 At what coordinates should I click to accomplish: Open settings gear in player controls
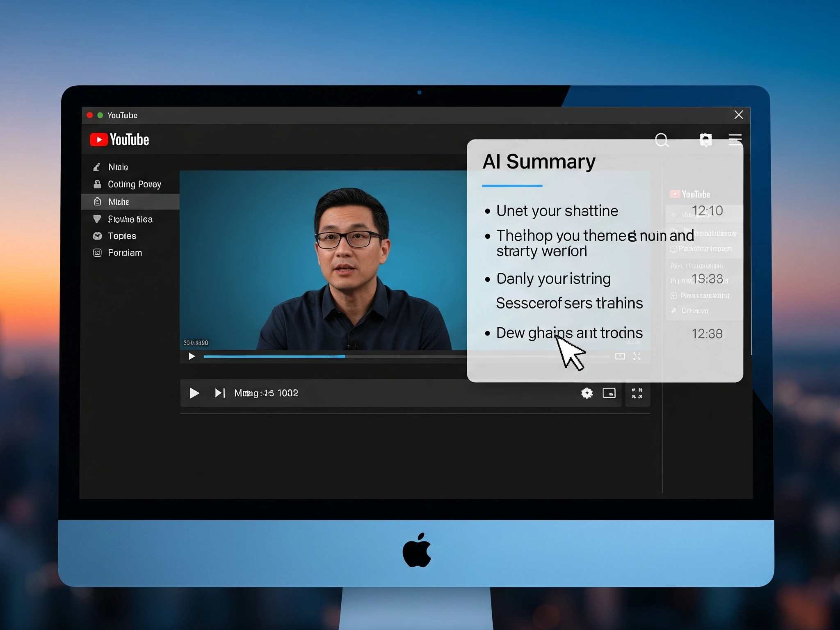(587, 393)
